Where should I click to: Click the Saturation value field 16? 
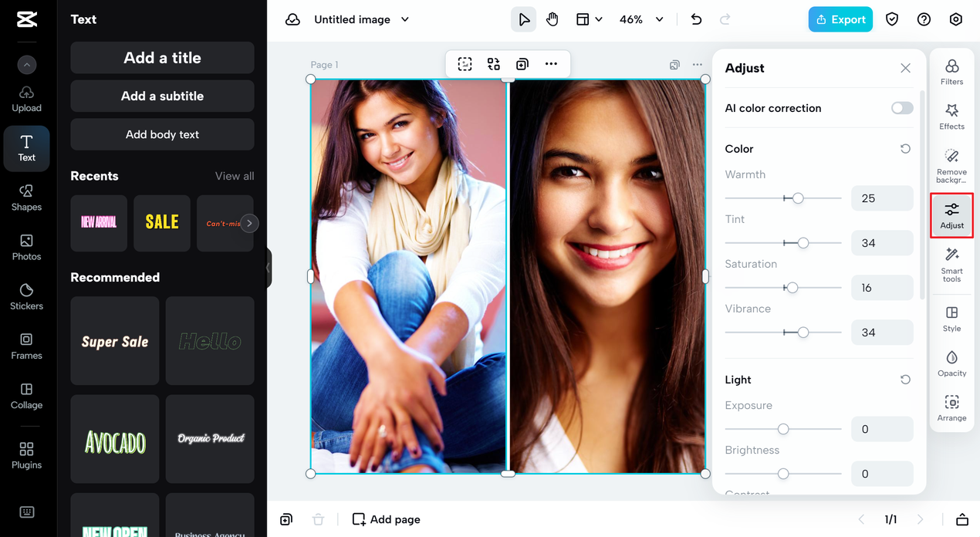[x=882, y=288]
